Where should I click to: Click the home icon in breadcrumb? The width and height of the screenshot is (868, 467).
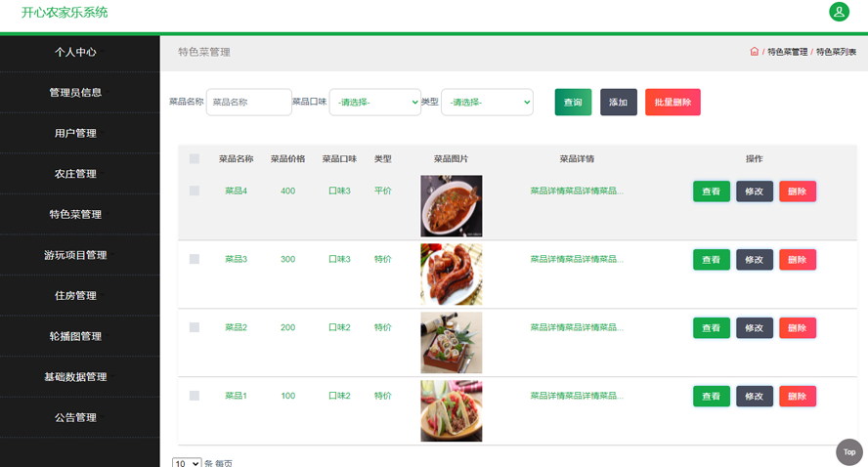[x=754, y=52]
